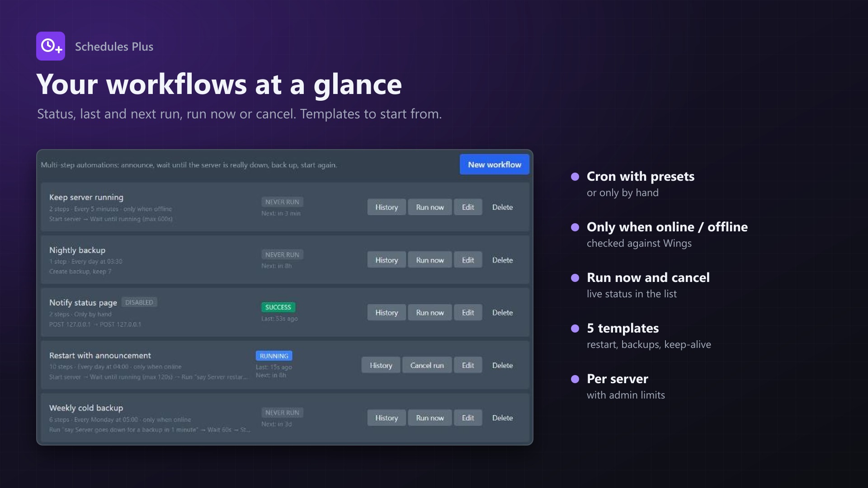Image resolution: width=868 pixels, height=488 pixels.
Task: Edit the Notify status page workflow
Action: pos(468,312)
